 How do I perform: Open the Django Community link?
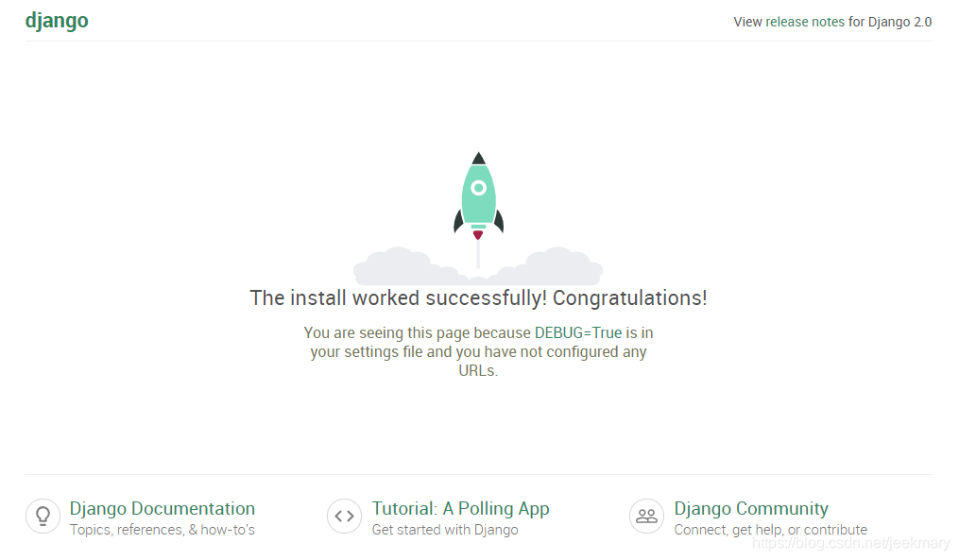pyautogui.click(x=751, y=509)
